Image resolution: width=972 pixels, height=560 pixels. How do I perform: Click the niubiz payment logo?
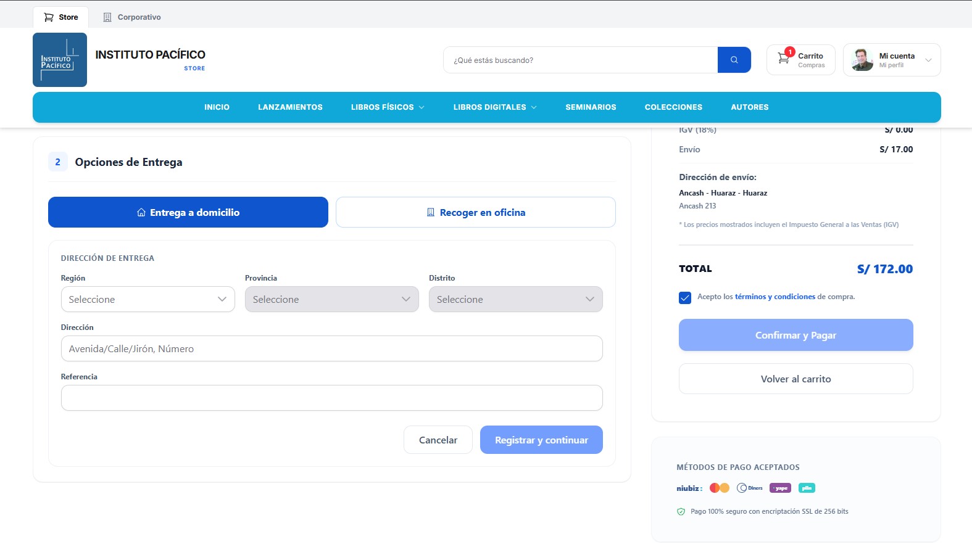click(x=689, y=488)
